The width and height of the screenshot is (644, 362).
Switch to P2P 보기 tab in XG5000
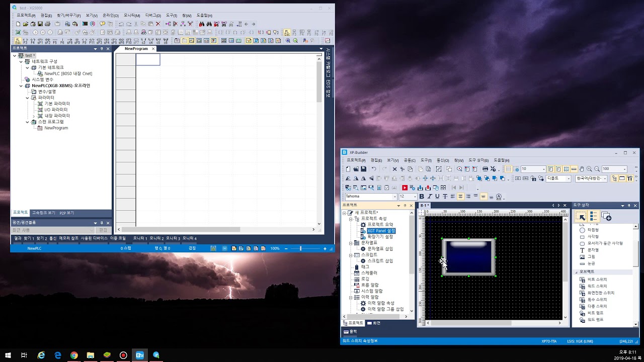coord(67,213)
